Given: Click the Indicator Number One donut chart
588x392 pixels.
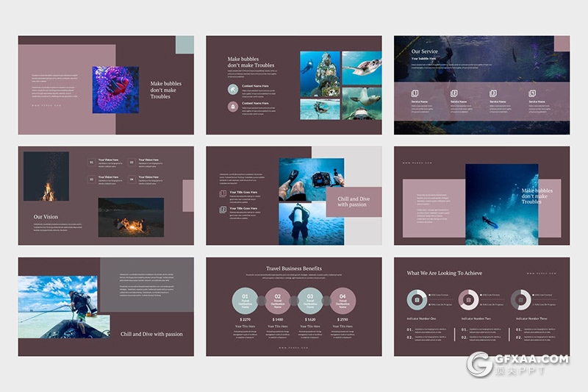Looking at the screenshot, I should (416, 299).
